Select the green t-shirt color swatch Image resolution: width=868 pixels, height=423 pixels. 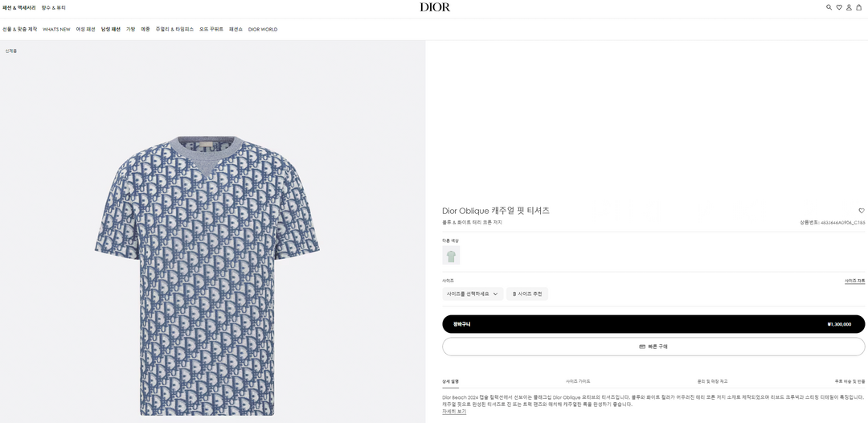[x=451, y=256]
